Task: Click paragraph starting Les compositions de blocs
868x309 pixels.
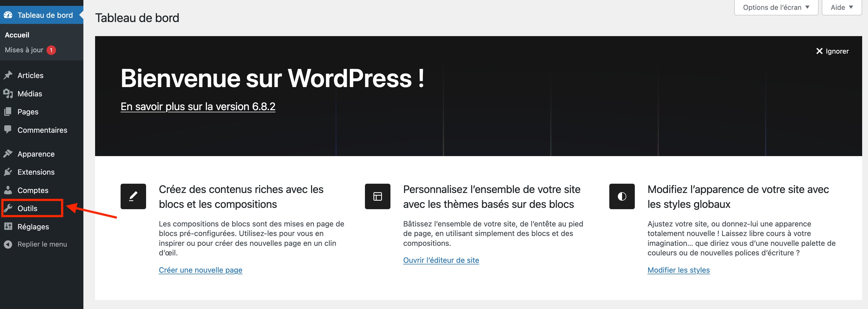Action: 251,238
